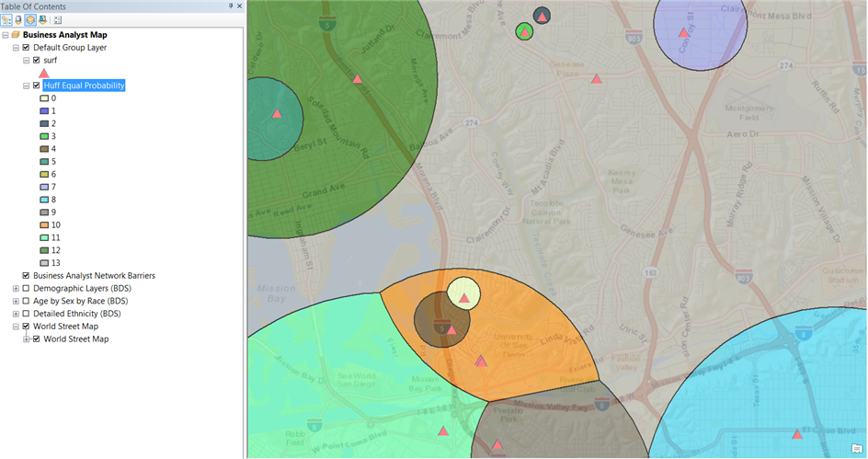Switch to List By Source view
The image size is (868, 459).
click(18, 19)
